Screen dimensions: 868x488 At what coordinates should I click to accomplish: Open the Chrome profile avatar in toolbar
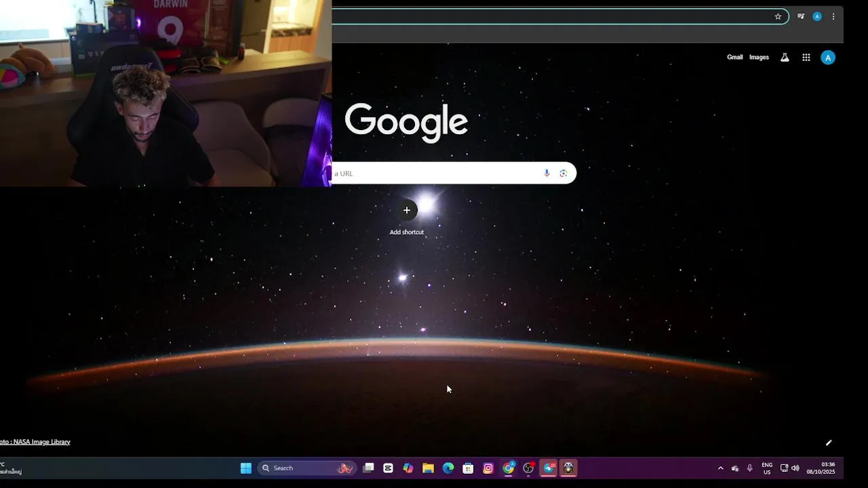click(817, 16)
